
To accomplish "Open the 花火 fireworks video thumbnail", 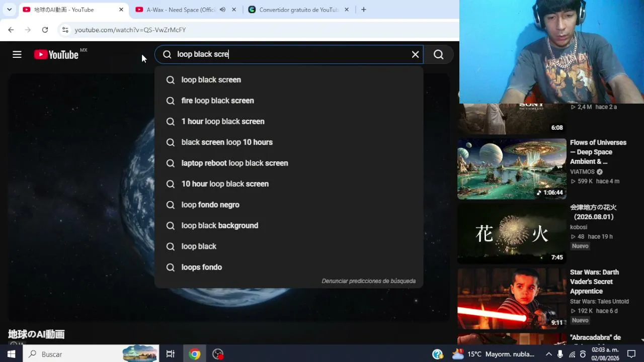I will [x=512, y=234].
